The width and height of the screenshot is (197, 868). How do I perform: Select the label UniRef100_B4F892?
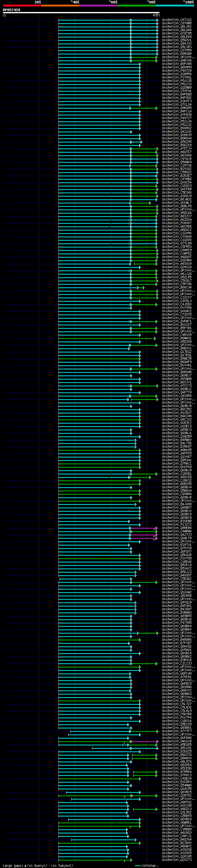176,98
